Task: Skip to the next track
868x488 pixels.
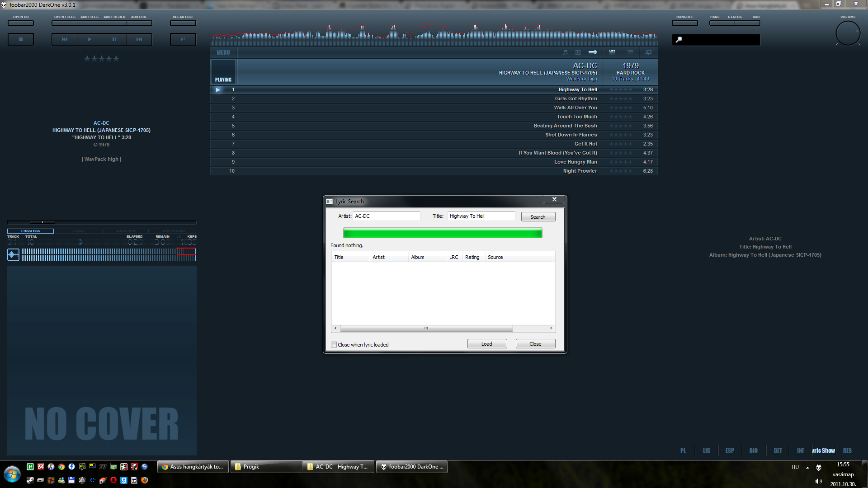Action: [139, 39]
